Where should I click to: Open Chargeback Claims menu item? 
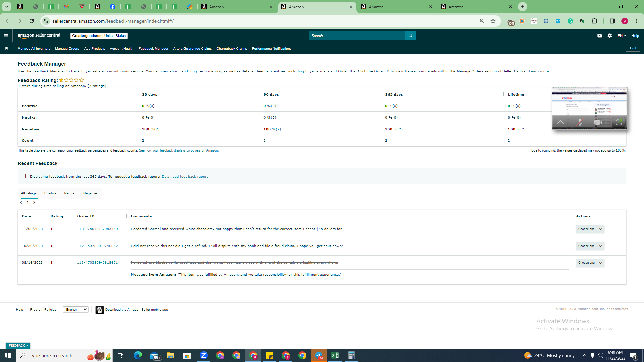click(232, 49)
